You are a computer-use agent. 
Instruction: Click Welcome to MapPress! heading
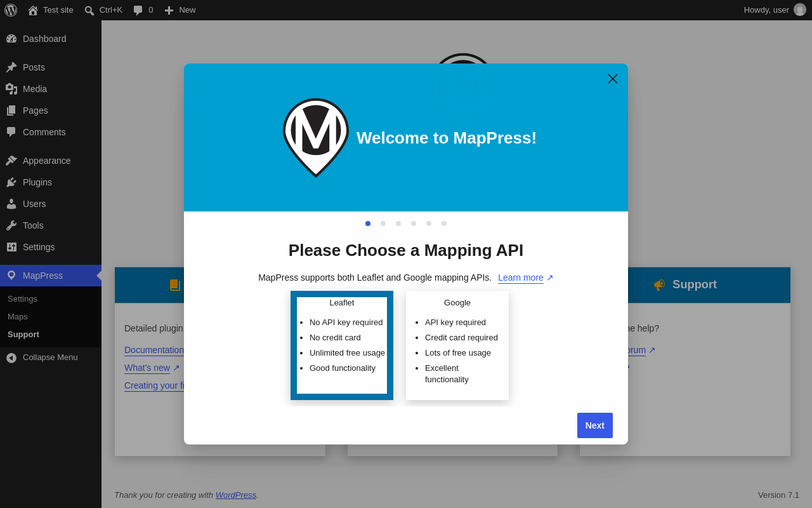[x=447, y=138]
